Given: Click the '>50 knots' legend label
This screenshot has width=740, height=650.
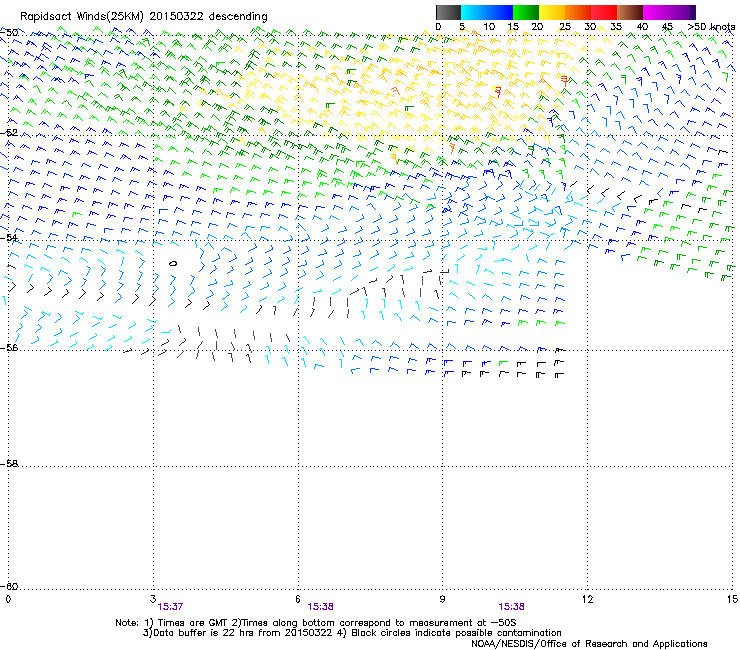Looking at the screenshot, I should pyautogui.click(x=711, y=27).
